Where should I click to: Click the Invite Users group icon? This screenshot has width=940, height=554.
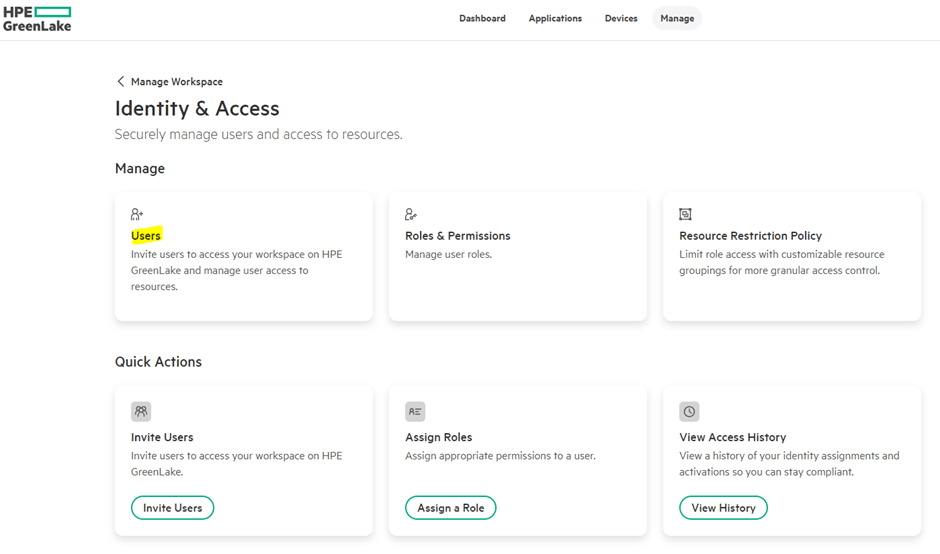tap(141, 411)
